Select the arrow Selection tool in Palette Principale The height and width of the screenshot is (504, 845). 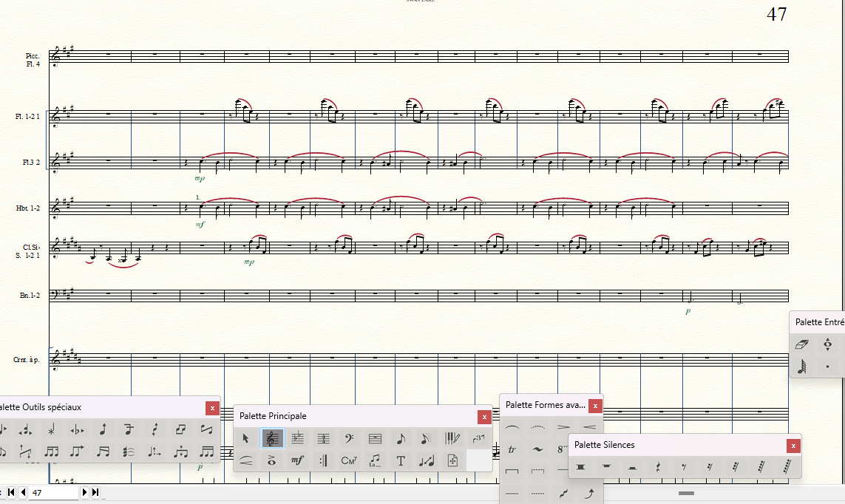(247, 439)
